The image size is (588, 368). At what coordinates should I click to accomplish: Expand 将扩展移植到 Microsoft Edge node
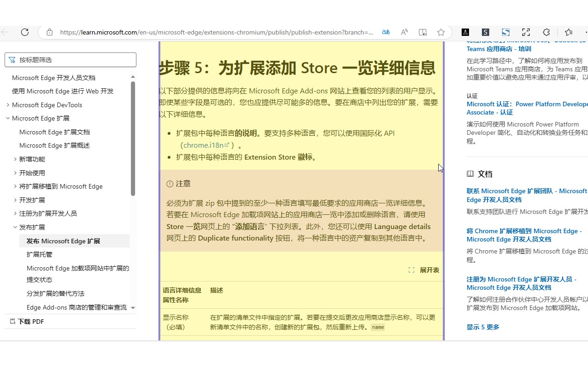click(15, 186)
